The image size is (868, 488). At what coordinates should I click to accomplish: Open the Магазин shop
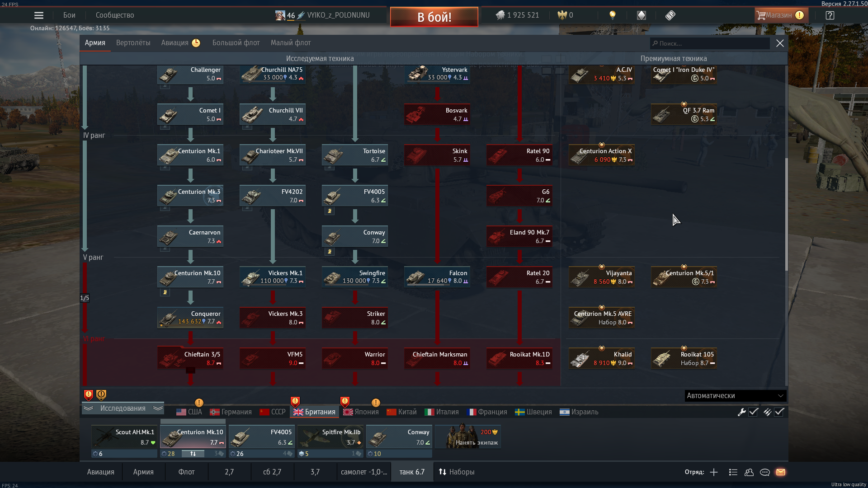click(780, 15)
